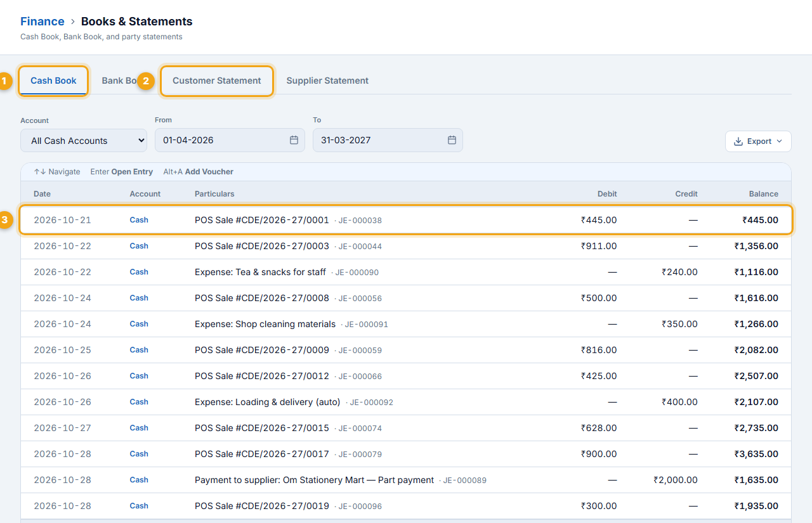
Task: Click the ₹1,266.00 balance value
Action: [756, 324]
